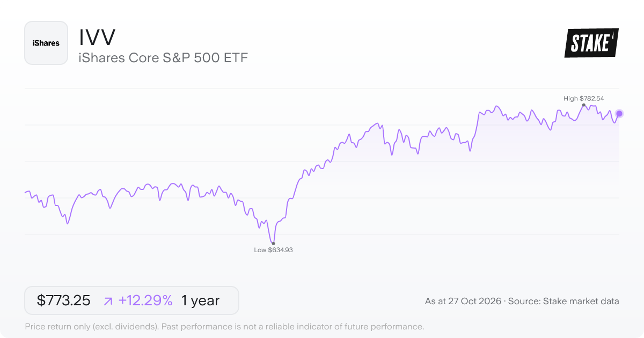The width and height of the screenshot is (644, 338).
Task: Click the price summary pill box
Action: coord(131,300)
